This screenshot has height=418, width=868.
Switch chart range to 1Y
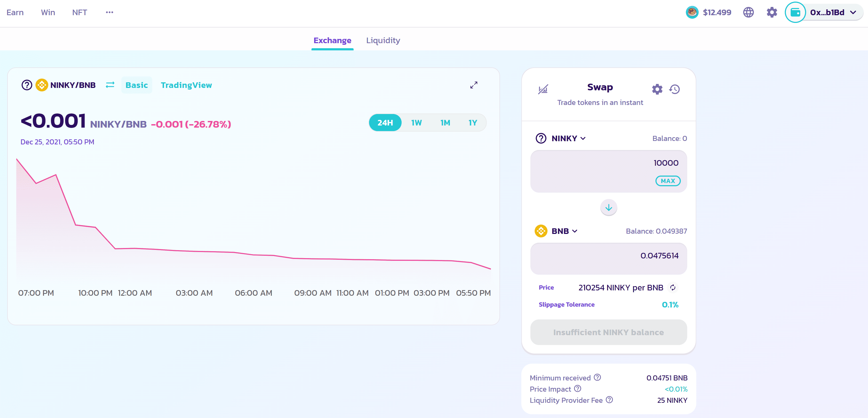(473, 123)
